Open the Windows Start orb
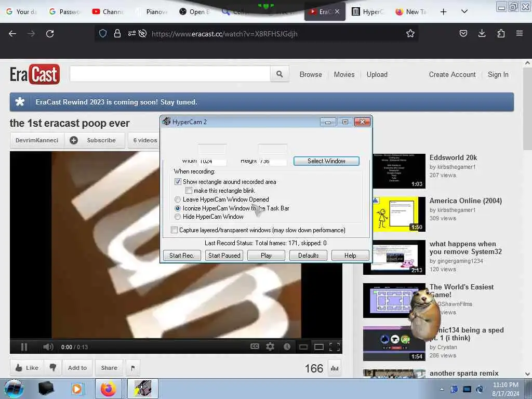 pyautogui.click(x=14, y=389)
